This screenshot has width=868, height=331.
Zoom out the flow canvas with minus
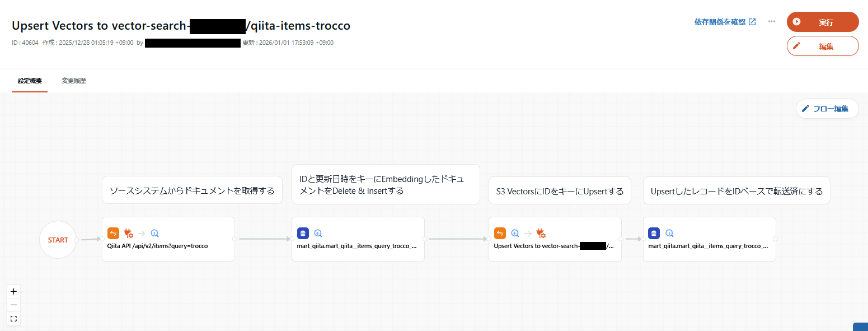[14, 305]
